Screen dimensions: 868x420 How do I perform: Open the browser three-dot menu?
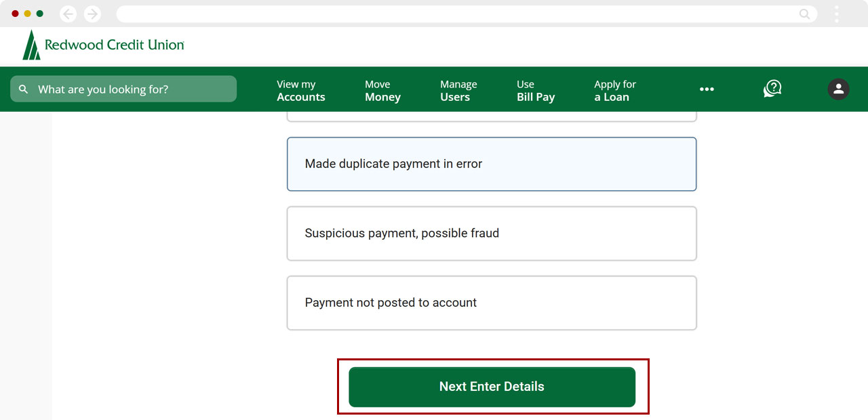837,14
